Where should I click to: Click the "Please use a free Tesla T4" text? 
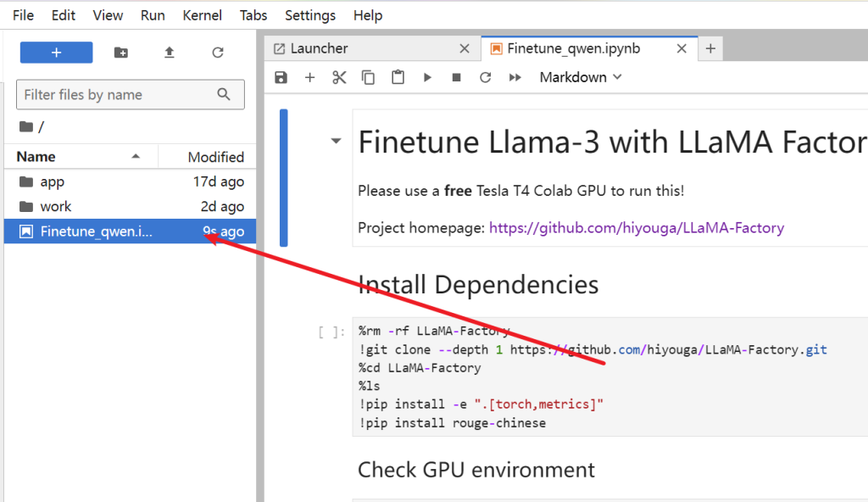pos(521,191)
